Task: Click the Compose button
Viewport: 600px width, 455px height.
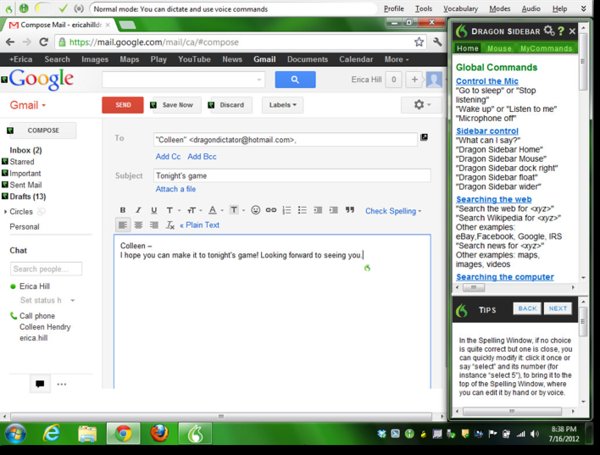Action: point(43,130)
